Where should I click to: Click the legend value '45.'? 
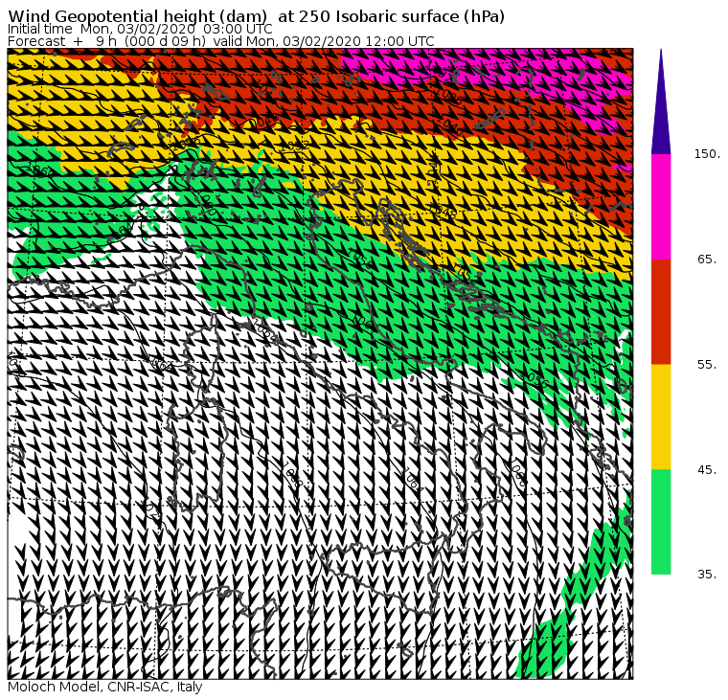pos(707,470)
